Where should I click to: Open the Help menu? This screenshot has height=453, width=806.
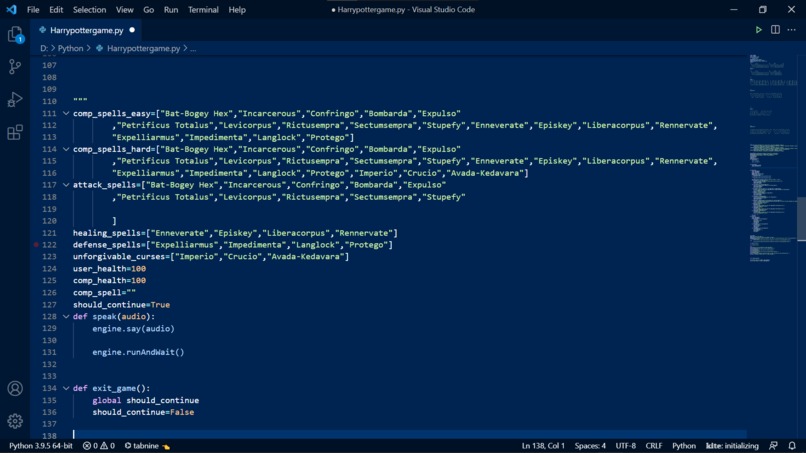tap(237, 9)
